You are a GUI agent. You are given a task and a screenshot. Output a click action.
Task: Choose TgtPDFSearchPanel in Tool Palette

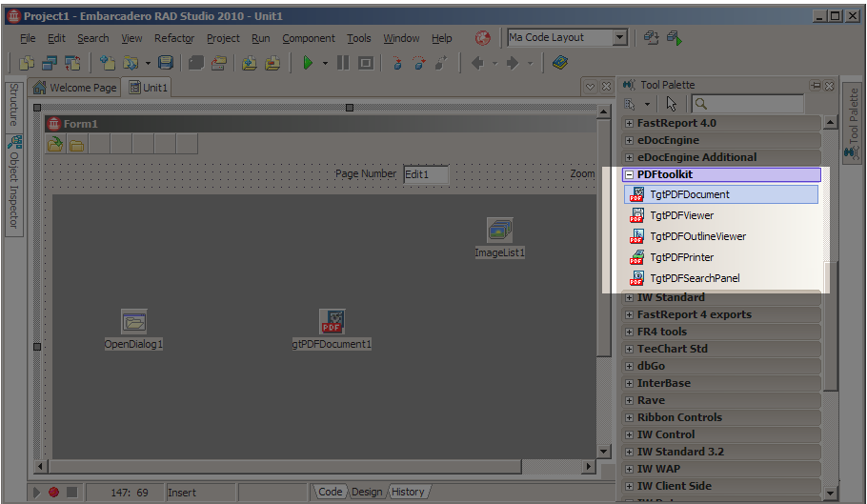tap(721, 278)
